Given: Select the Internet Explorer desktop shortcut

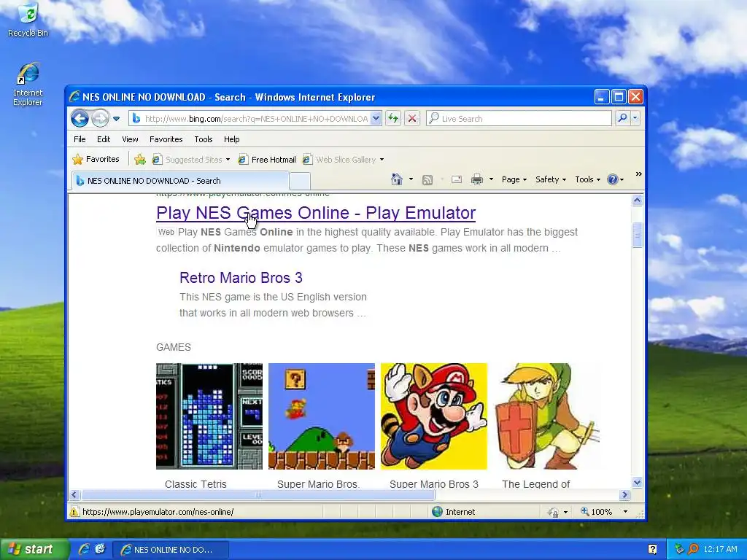Looking at the screenshot, I should click(28, 85).
